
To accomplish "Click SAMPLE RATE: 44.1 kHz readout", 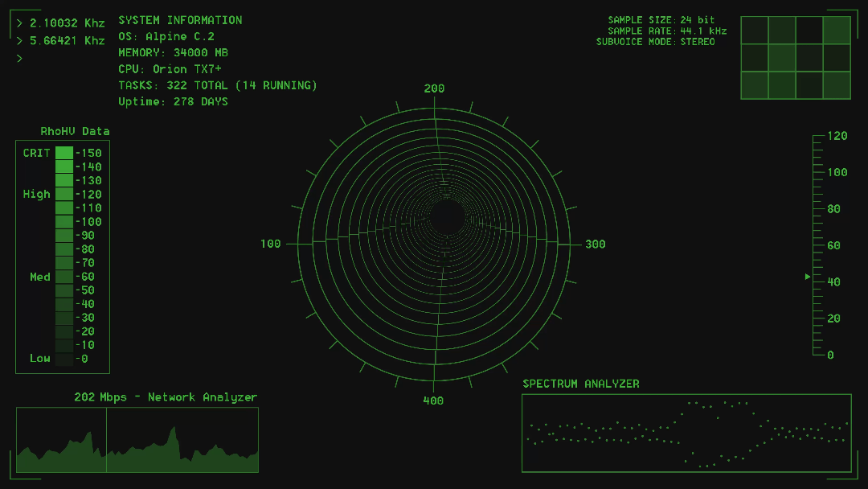I will (667, 31).
